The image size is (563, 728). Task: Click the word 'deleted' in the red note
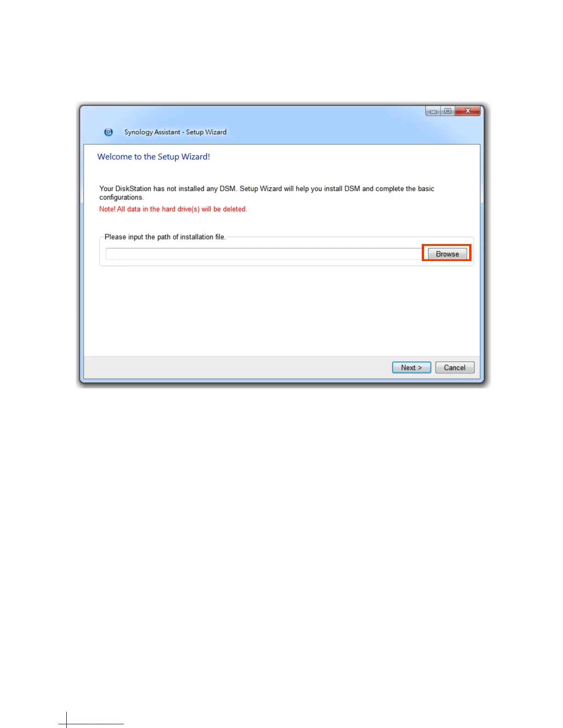point(235,209)
